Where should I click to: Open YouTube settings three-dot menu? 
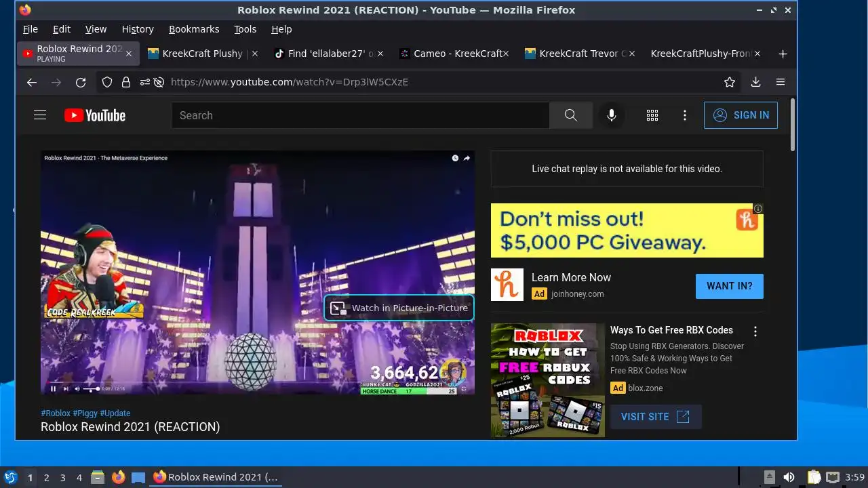coord(685,115)
